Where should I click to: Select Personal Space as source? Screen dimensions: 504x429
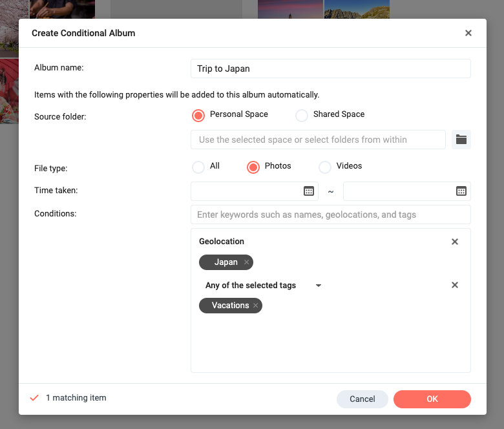(198, 115)
